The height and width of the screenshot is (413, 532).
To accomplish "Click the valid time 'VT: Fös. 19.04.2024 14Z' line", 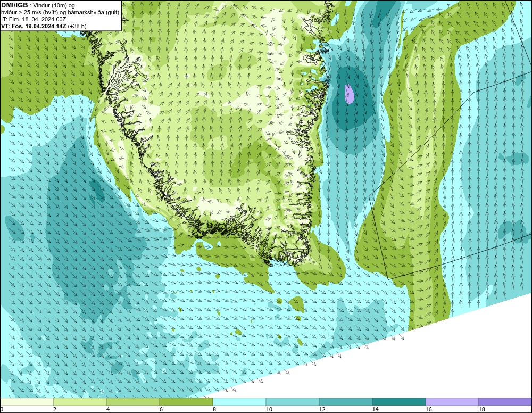I will coord(44,26).
